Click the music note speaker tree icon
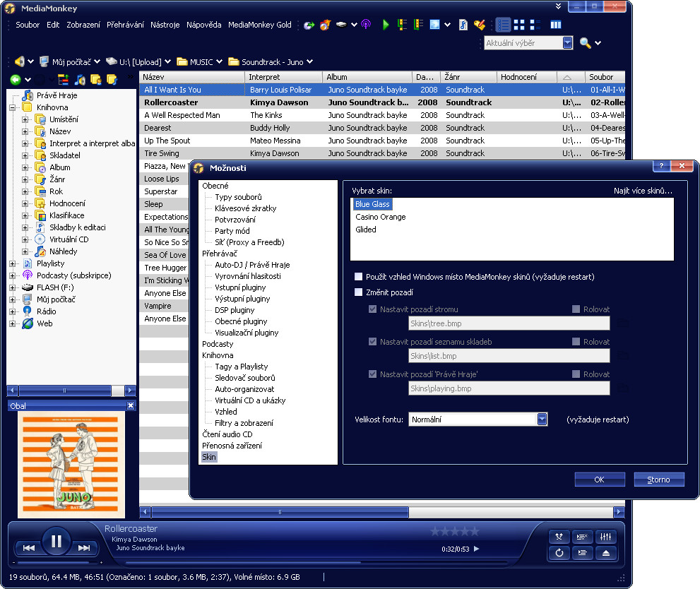700x589 pixels. tap(80, 79)
